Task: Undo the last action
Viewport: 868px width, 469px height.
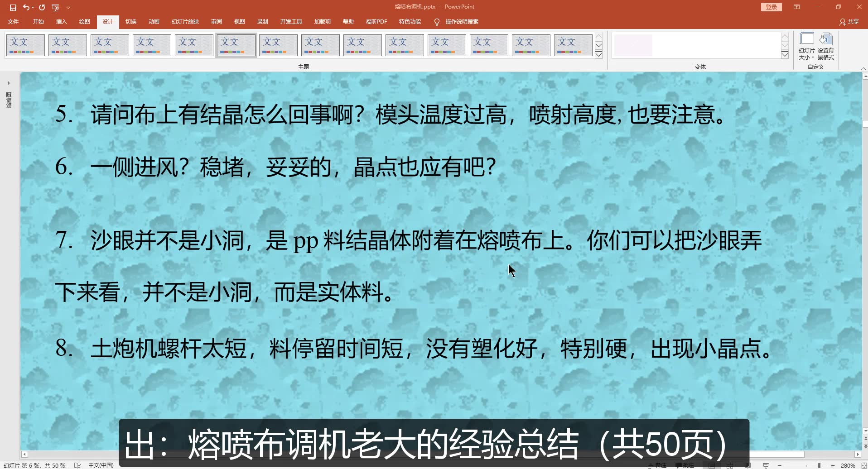Action: click(x=26, y=7)
